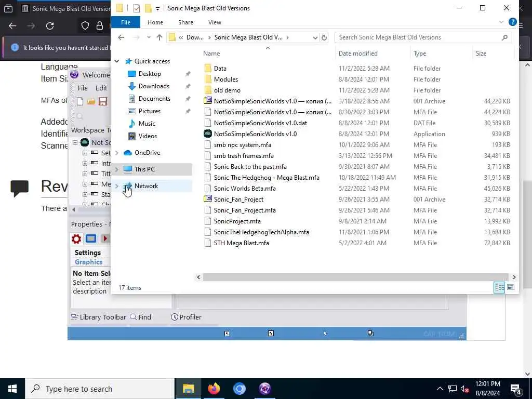Expand the Set frame node in Workspace
This screenshot has width=532, height=399.
[85, 153]
